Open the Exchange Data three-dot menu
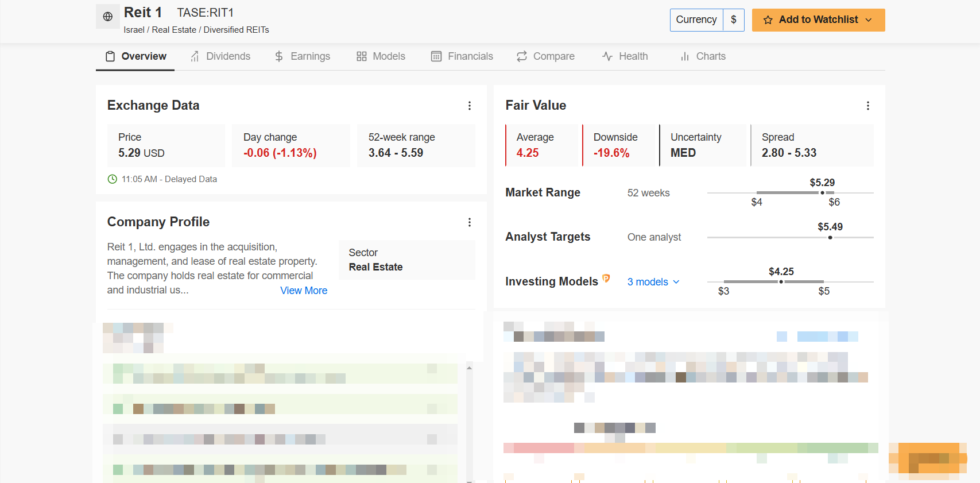980x483 pixels. (470, 106)
